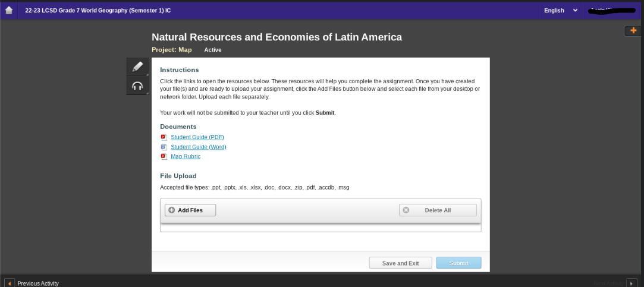Click the World Geography course title
Image resolution: width=644 pixels, height=287 pixels.
click(x=98, y=10)
